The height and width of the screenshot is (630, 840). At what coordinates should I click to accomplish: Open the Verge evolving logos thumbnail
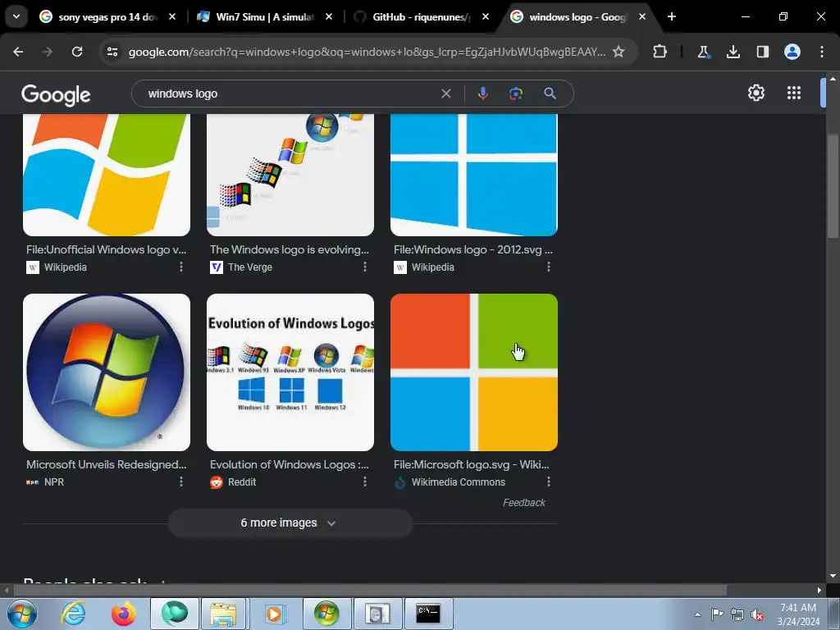point(290,175)
